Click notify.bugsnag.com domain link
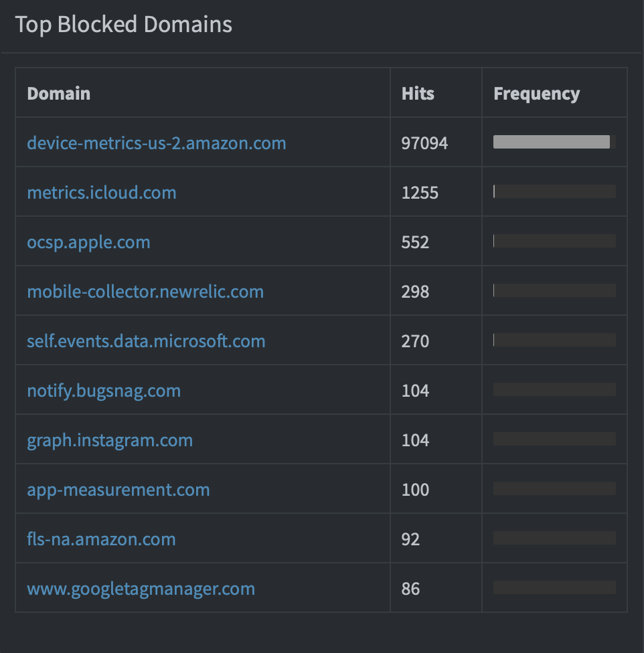 104,391
